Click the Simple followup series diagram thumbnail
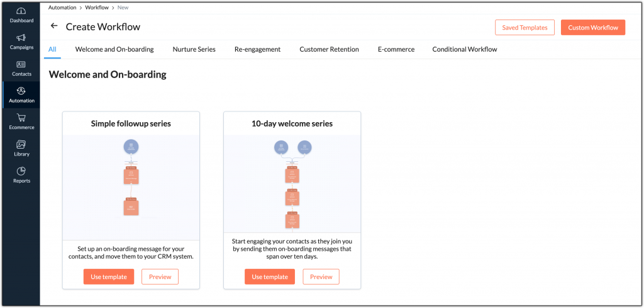This screenshot has height=308, width=644. [131, 186]
